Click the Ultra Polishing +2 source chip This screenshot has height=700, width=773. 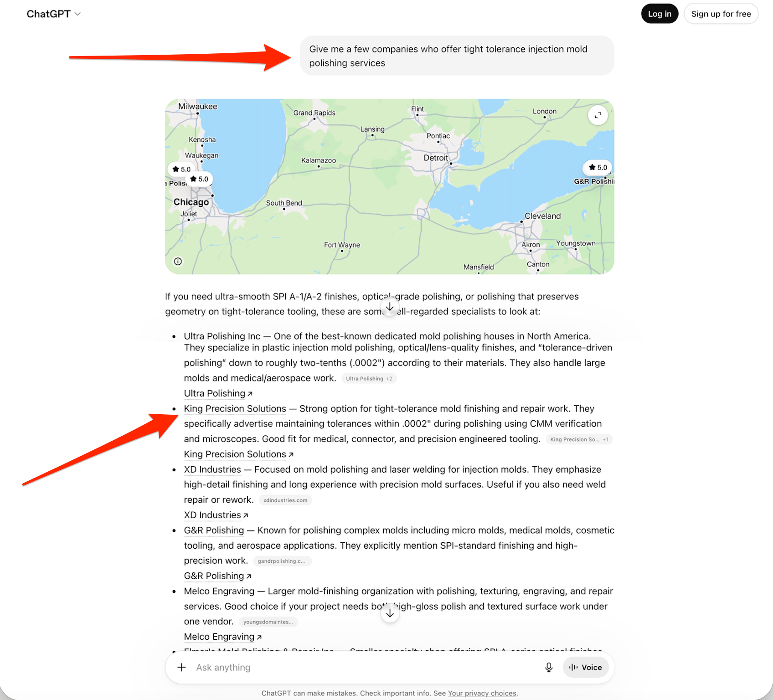pyautogui.click(x=369, y=379)
